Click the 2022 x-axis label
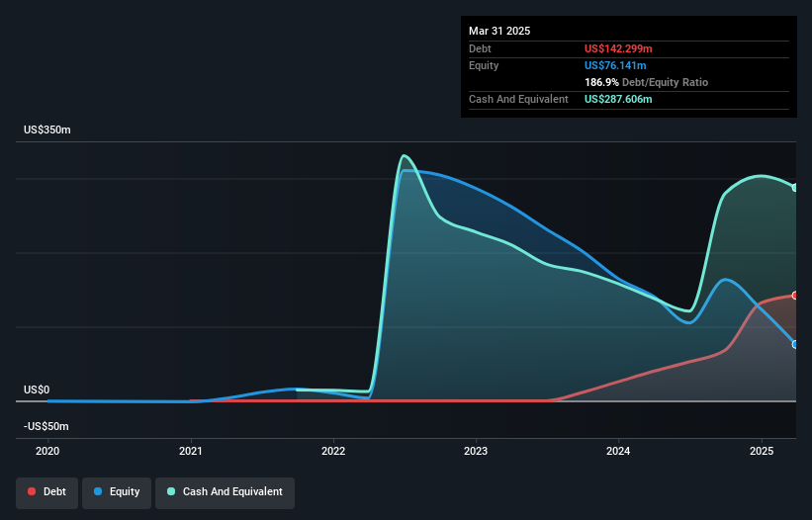Screen dimensions: 812x520 click(333, 451)
